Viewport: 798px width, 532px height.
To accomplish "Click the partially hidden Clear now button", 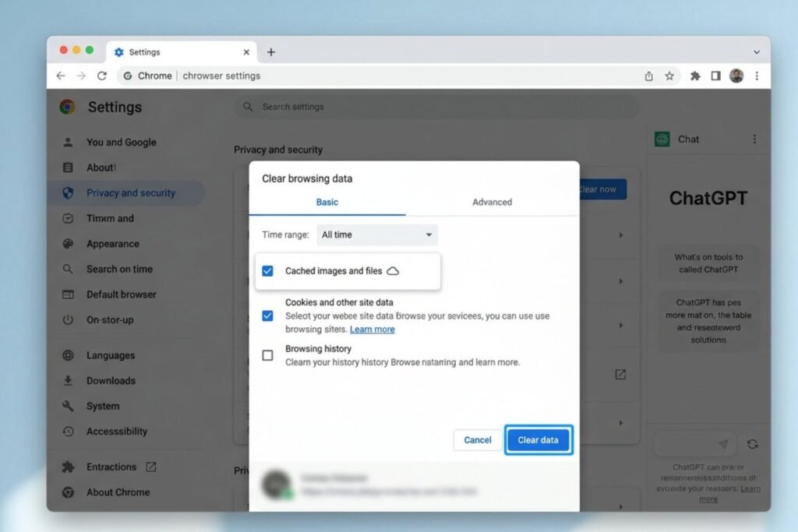I will (603, 189).
